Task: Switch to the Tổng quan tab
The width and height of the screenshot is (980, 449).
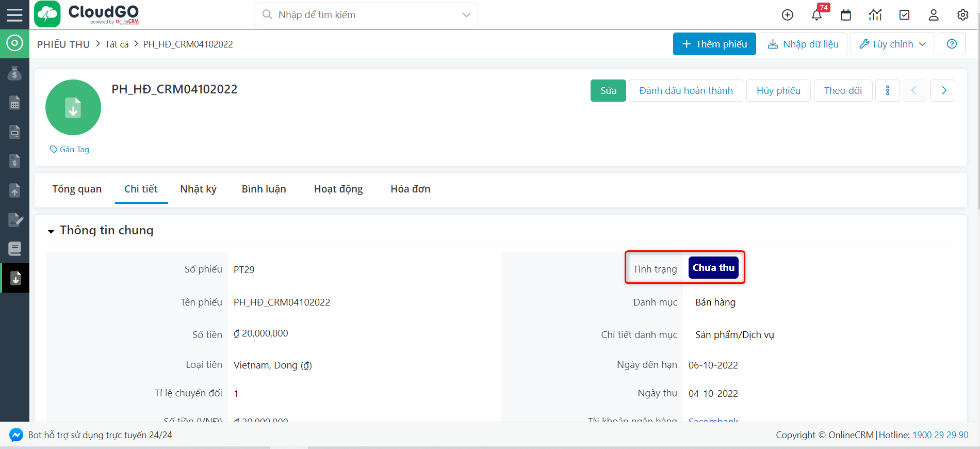Action: tap(77, 189)
